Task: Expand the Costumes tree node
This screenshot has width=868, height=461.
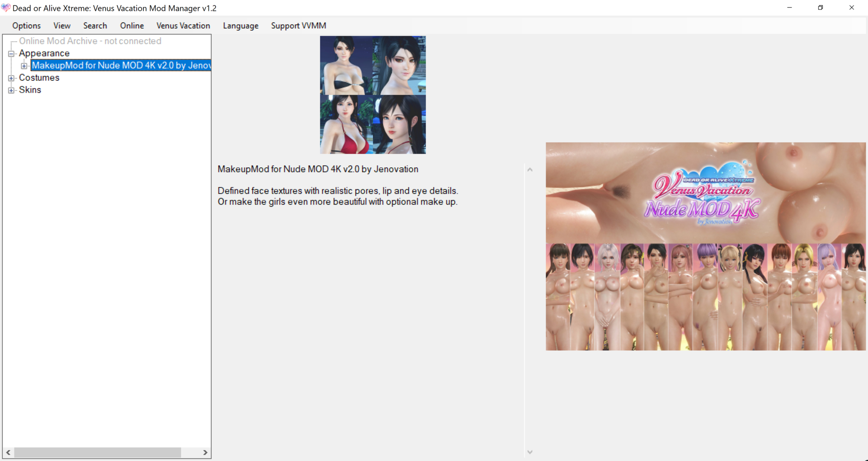Action: [x=11, y=78]
